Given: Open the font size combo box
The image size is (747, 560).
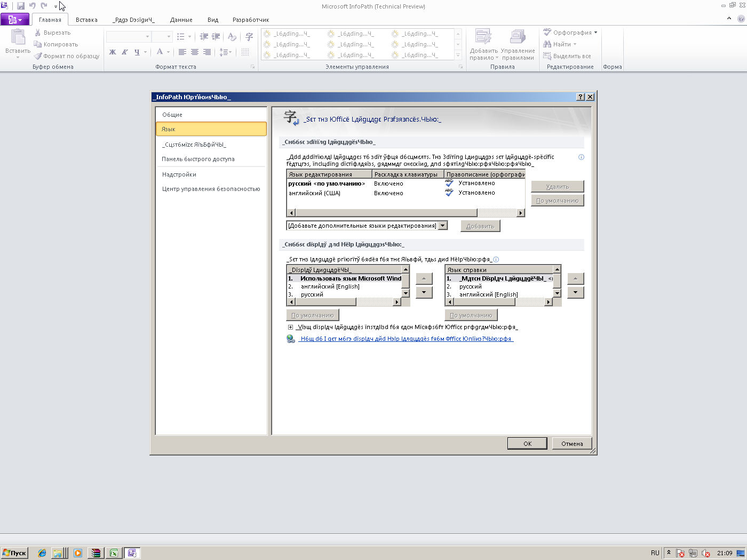Looking at the screenshot, I should pos(162,37).
